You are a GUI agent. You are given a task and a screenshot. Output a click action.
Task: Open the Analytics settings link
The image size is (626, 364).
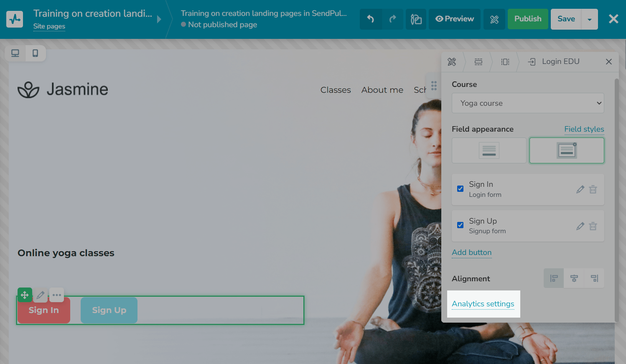point(483,304)
